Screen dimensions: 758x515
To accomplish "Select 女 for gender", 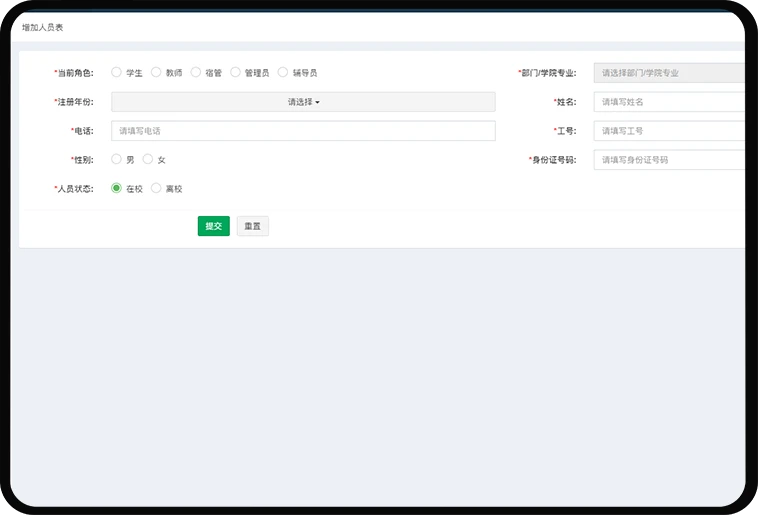I will pos(148,159).
